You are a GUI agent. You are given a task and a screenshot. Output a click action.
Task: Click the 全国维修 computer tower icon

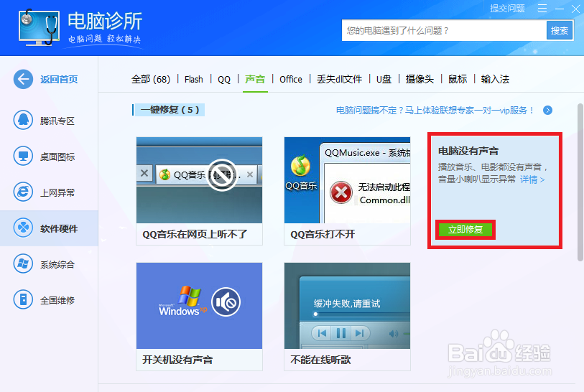point(23,299)
